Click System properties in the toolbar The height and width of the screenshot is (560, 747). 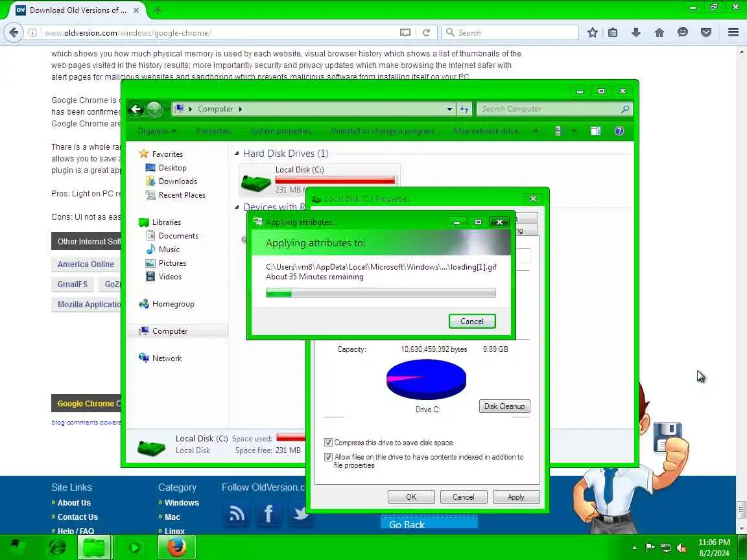[280, 131]
